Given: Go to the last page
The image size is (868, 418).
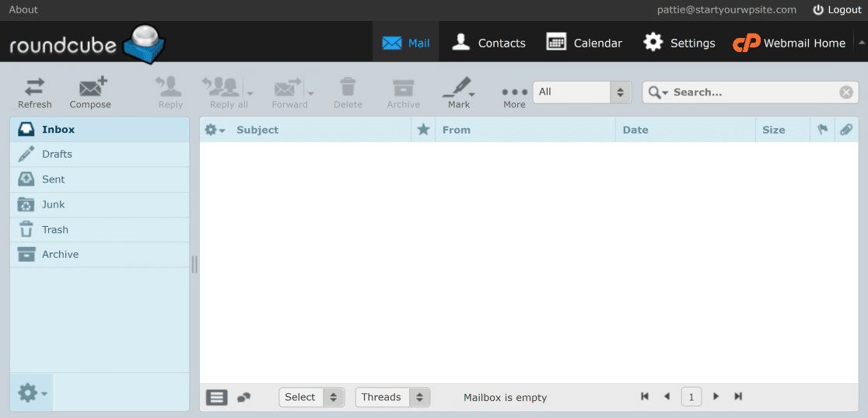Looking at the screenshot, I should coord(738,396).
